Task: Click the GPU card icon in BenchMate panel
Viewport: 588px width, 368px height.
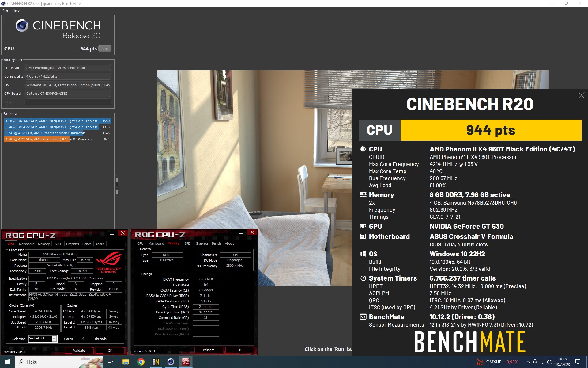Action: [x=363, y=226]
